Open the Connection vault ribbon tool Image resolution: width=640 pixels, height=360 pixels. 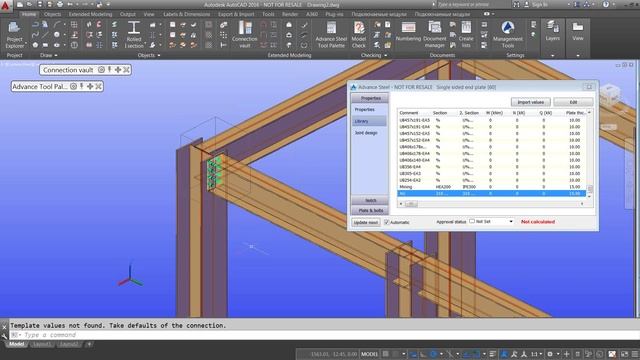point(244,35)
